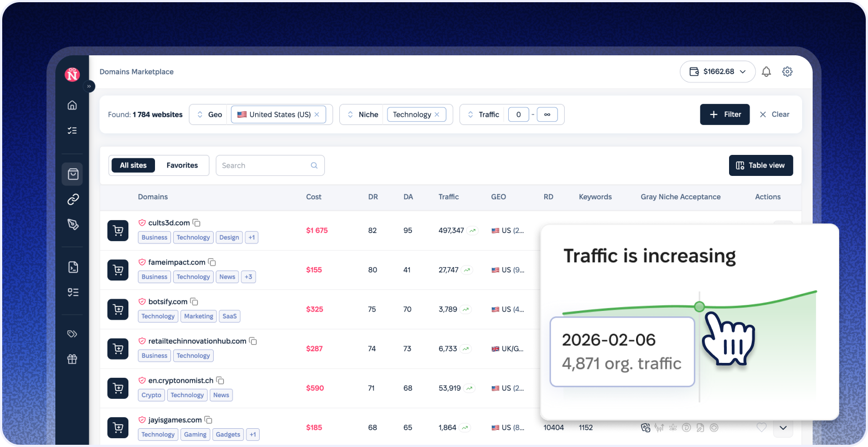Click the red N logo in sidebar

pyautogui.click(x=73, y=74)
